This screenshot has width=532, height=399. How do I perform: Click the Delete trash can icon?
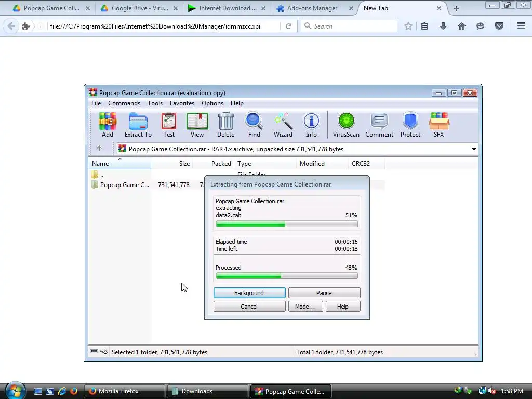pyautogui.click(x=225, y=125)
